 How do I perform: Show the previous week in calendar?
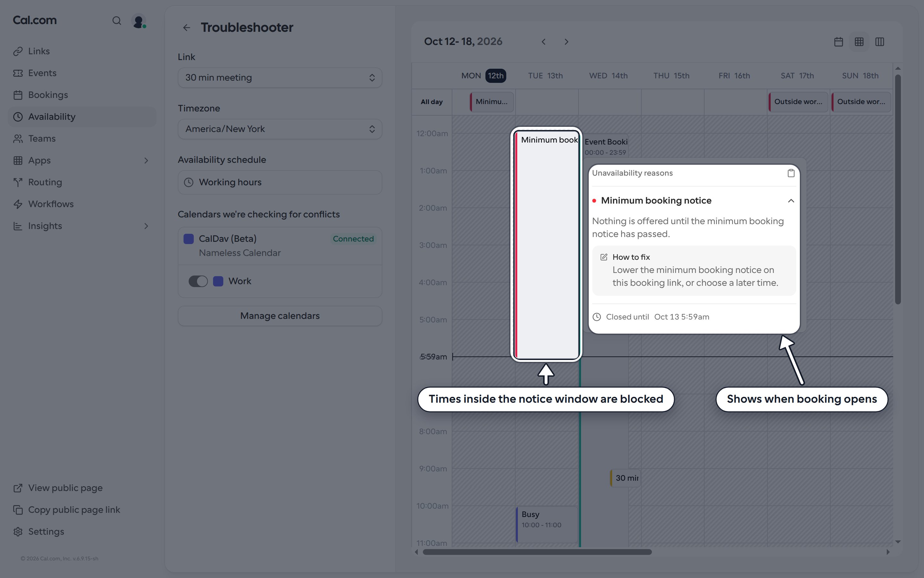click(543, 42)
